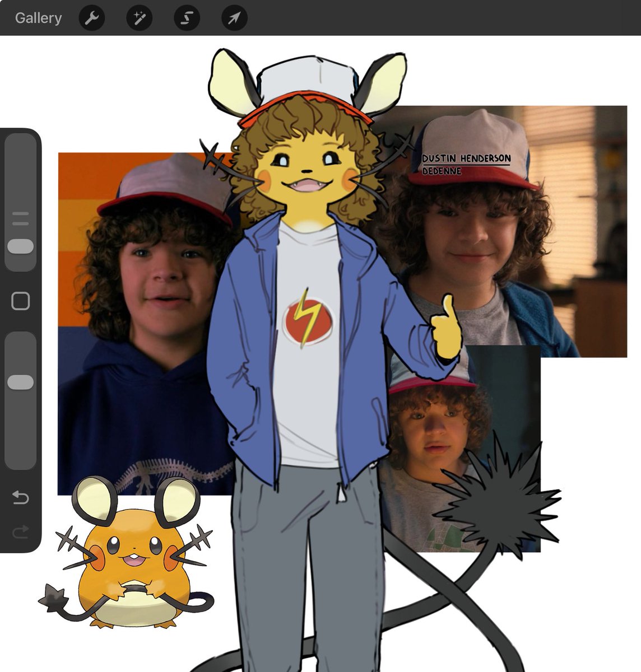641x672 pixels.
Task: Select the Transform arrow tool
Action: 234,18
